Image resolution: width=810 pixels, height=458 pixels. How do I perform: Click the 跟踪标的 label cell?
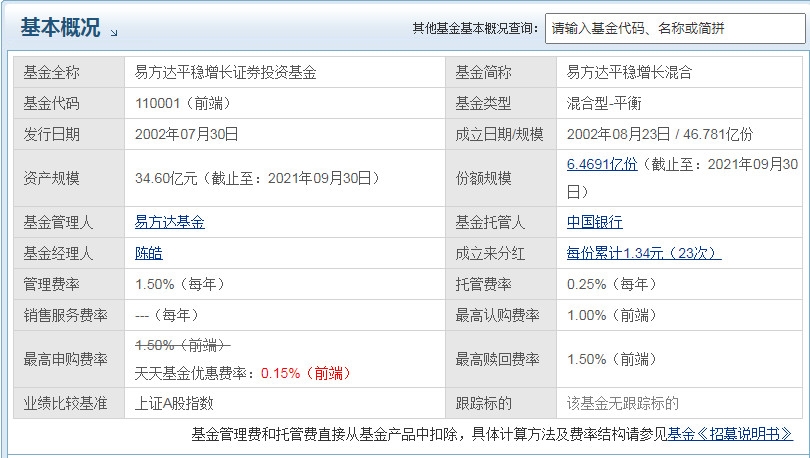(x=501, y=403)
